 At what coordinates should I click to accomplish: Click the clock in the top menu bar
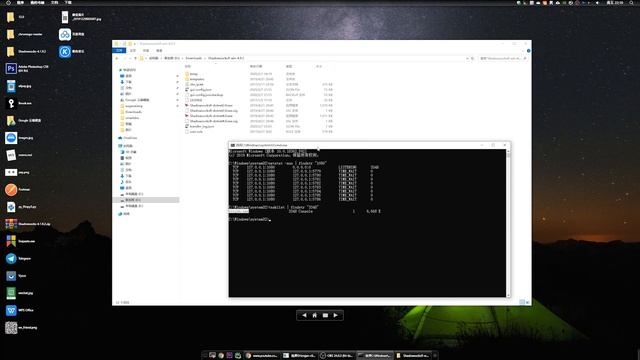[615, 2]
